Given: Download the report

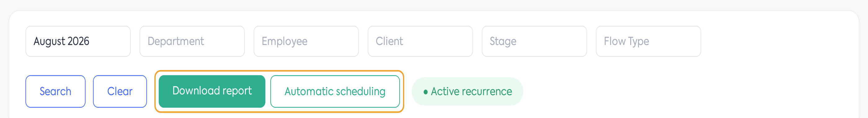Looking at the screenshot, I should click(x=212, y=91).
